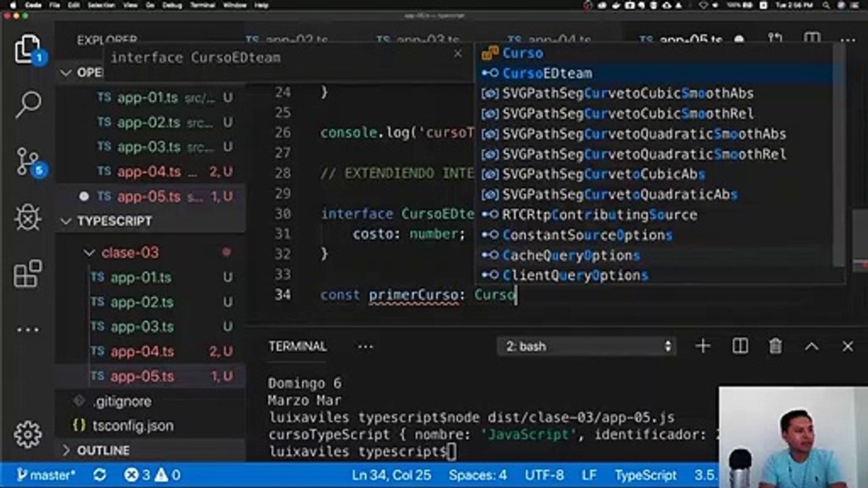This screenshot has width=868, height=488.
Task: Open the Search view in the activity bar
Action: pos(28,104)
